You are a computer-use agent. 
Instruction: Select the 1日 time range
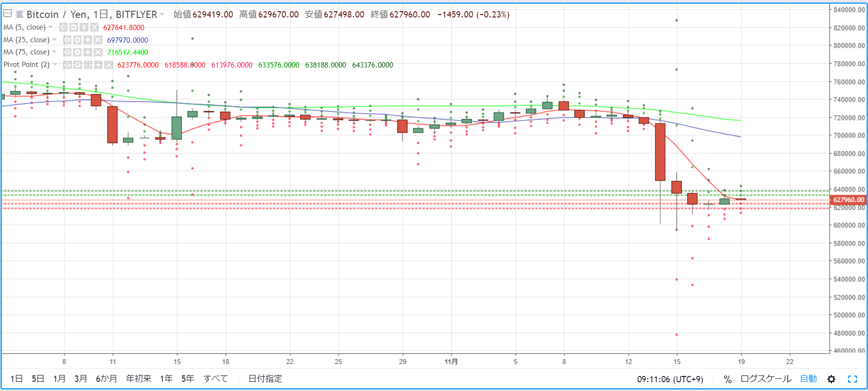click(16, 379)
